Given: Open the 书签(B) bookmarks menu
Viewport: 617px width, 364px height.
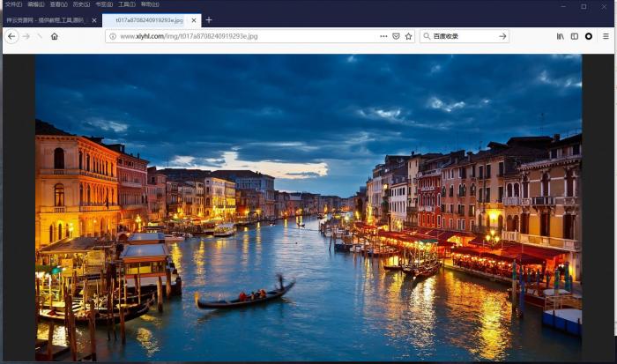Looking at the screenshot, I should click(103, 4).
